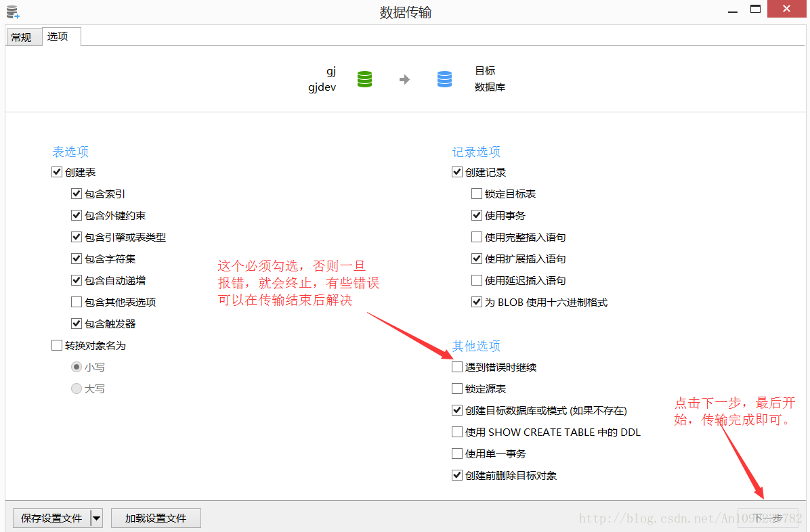Viewport: 810px width, 532px height.
Task: Toggle 包含触发器 checkbox
Action: point(77,324)
